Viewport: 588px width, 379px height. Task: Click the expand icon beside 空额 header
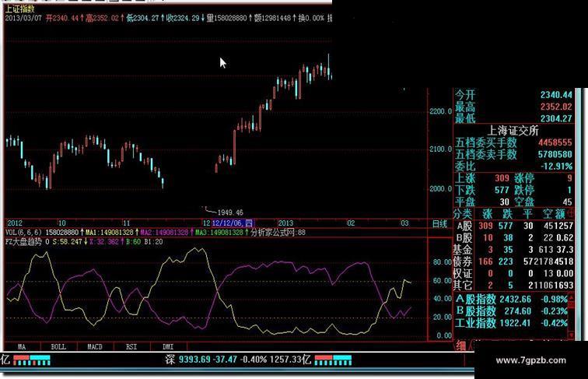[x=571, y=214]
